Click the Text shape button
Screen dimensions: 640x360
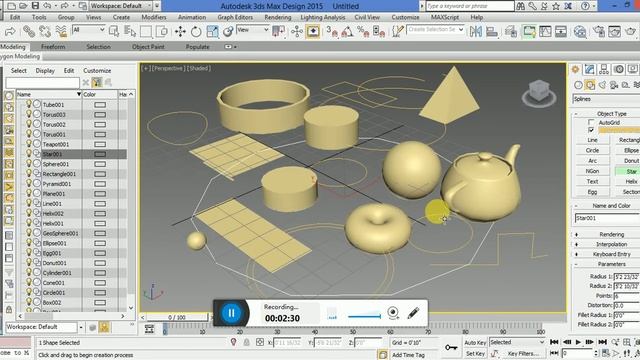tap(593, 182)
